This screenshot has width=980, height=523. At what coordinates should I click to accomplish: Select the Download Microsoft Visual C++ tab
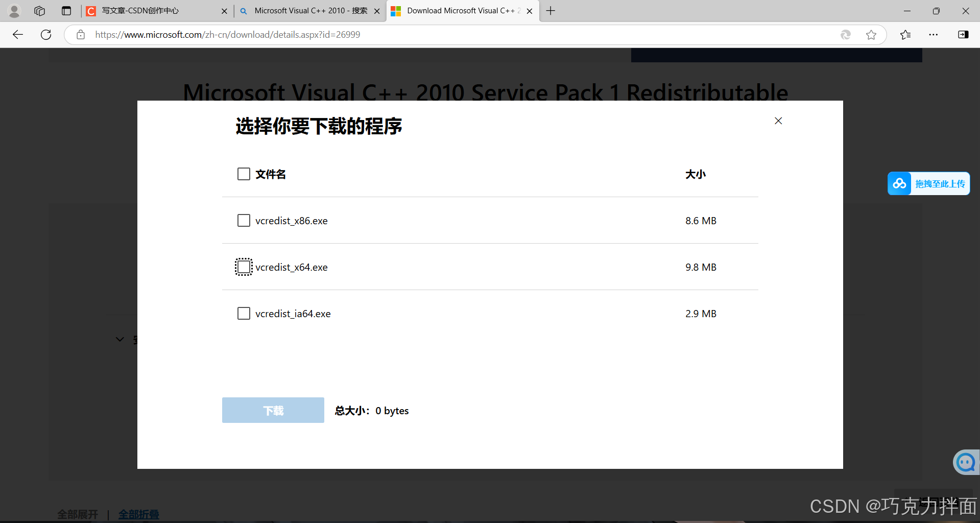[463, 11]
